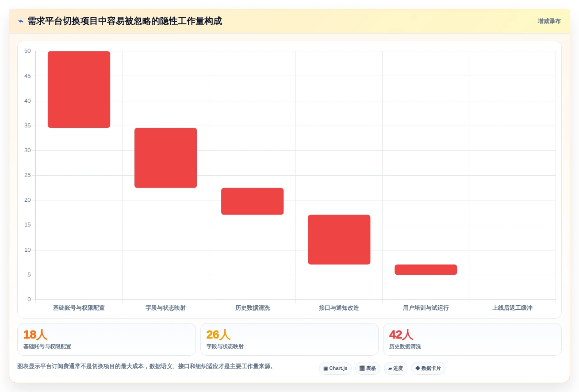Click x-axis label 接口与通知改造
Image resolution: width=579 pixels, height=392 pixels.
pos(339,308)
